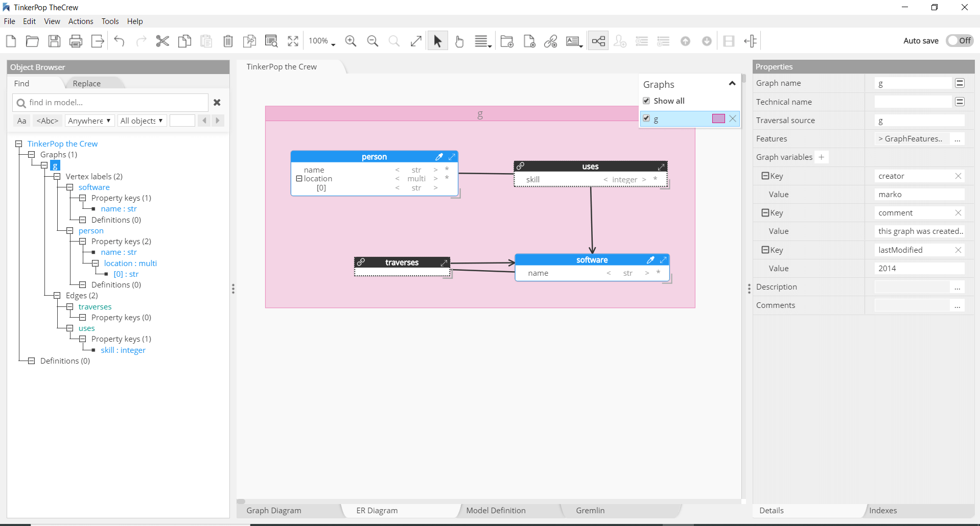Image resolution: width=980 pixels, height=526 pixels.
Task: Cut selection with scissors icon
Action: 162,41
